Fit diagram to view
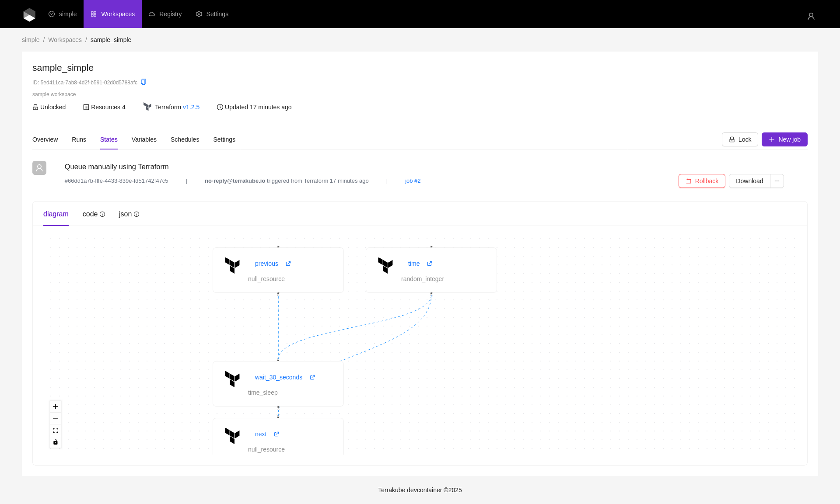This screenshot has height=504, width=840. click(56, 431)
